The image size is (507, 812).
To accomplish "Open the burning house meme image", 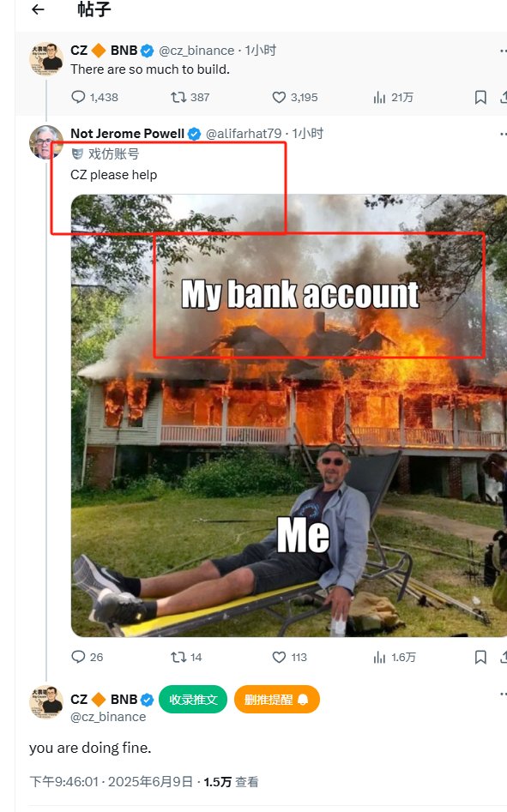I will tap(289, 415).
